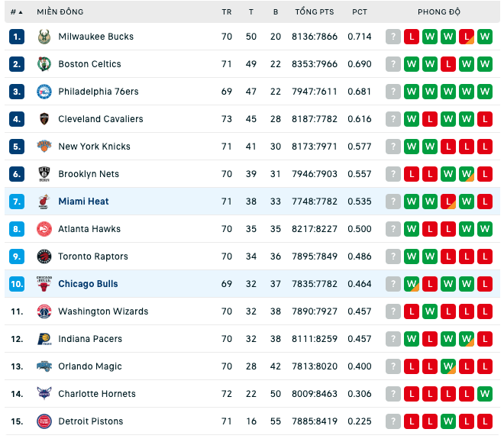Open the Chicago Bulls team link

pos(88,284)
